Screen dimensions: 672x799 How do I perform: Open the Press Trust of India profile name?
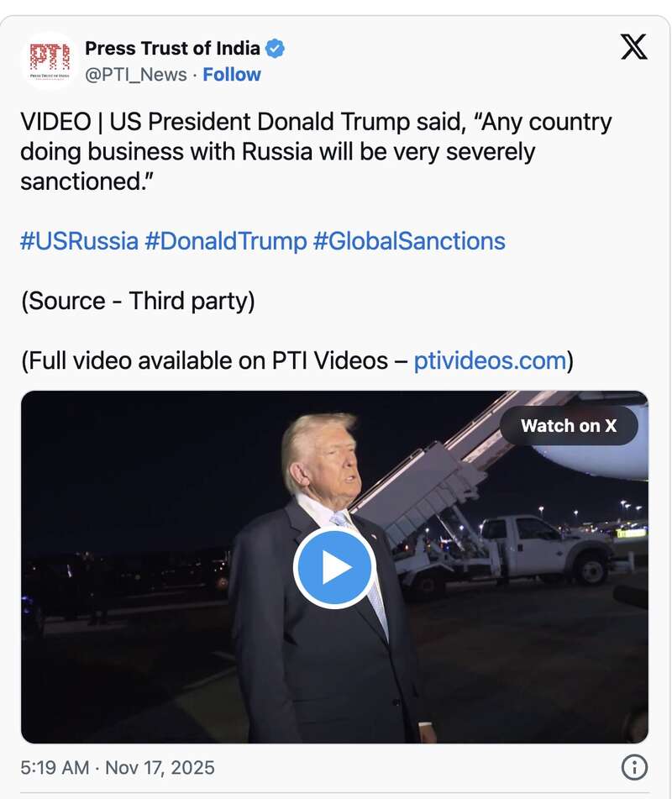click(172, 49)
